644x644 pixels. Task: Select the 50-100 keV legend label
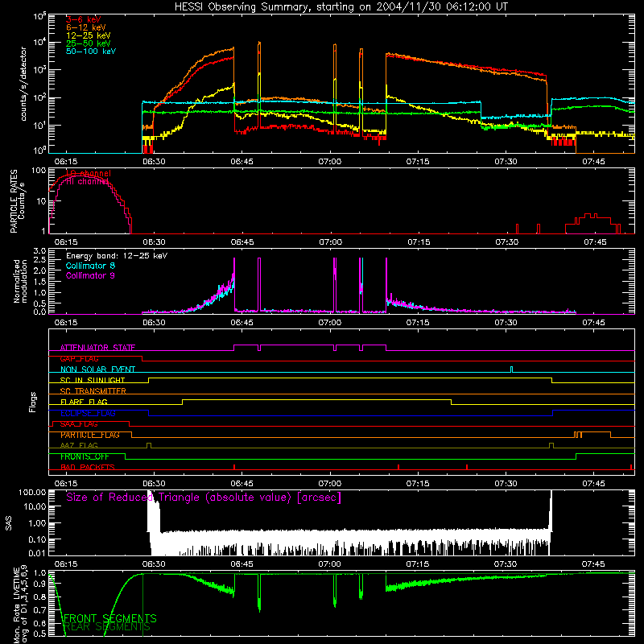coord(91,51)
